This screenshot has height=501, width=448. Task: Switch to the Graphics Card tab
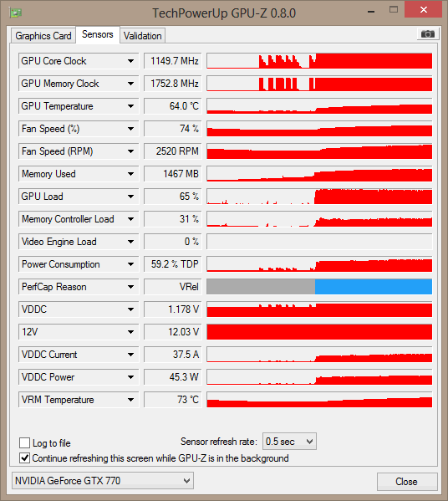coord(43,35)
